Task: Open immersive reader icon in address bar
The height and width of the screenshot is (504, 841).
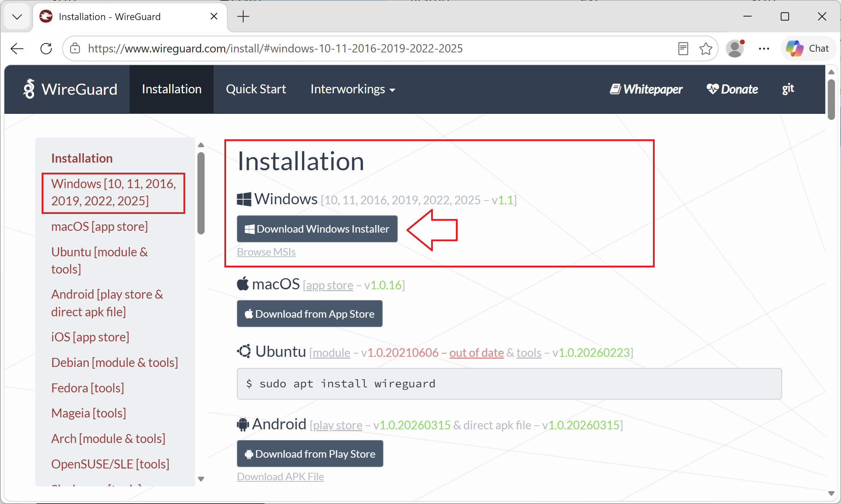Action: click(x=683, y=48)
